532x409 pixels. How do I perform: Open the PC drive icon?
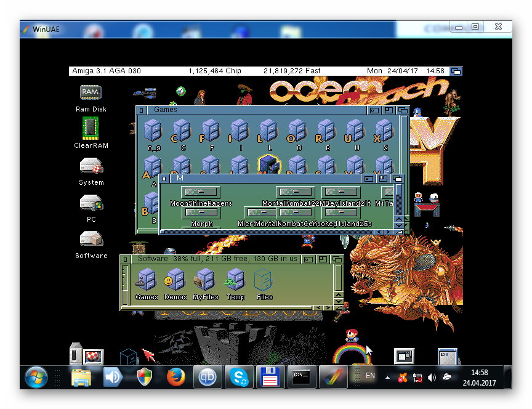pos(91,203)
